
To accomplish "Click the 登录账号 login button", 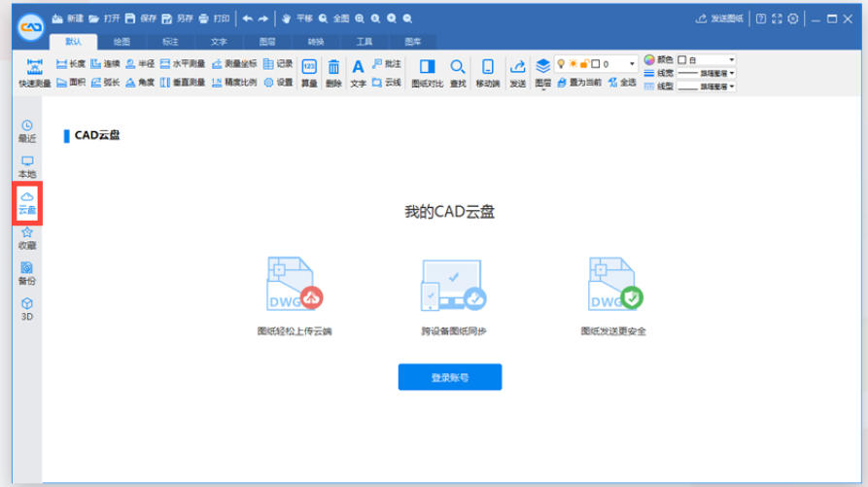I will pos(450,377).
